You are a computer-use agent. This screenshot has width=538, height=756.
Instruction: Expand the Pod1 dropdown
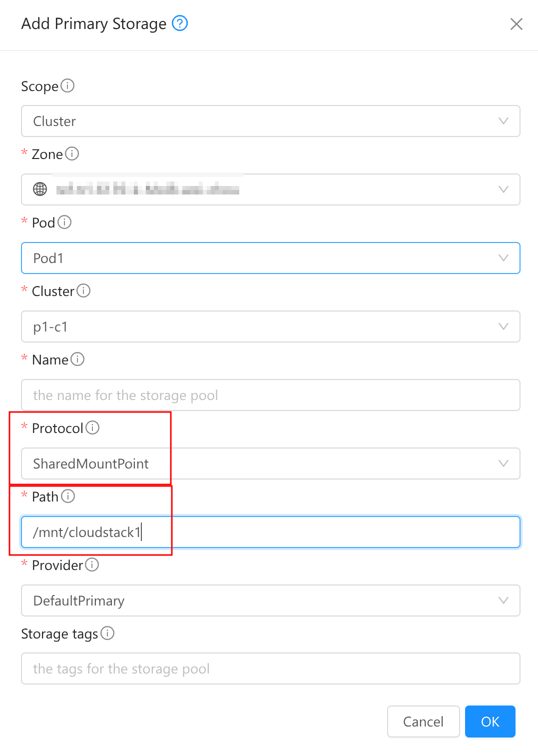[x=503, y=258]
